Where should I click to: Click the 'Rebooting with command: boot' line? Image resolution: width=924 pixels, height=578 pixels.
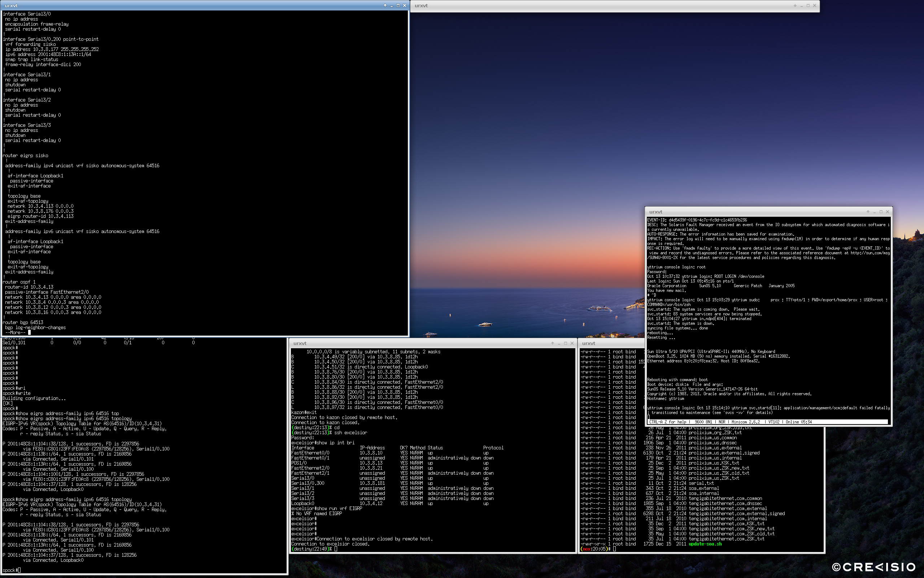click(677, 380)
